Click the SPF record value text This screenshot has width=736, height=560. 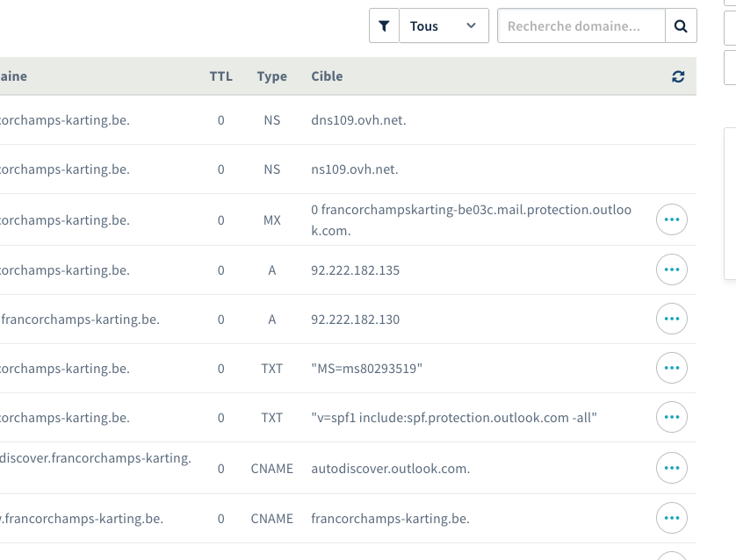point(454,418)
